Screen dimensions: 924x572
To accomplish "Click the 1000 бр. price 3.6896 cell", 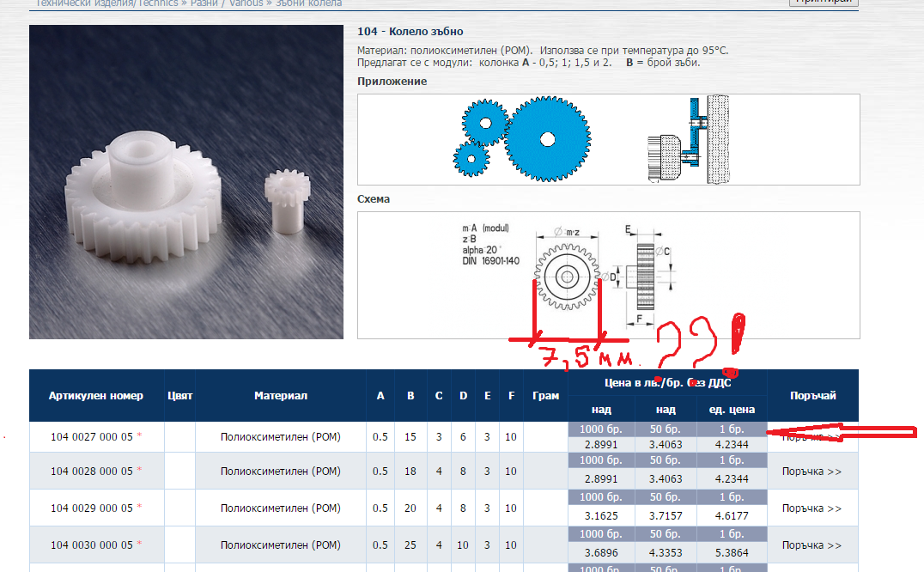I will 601,553.
